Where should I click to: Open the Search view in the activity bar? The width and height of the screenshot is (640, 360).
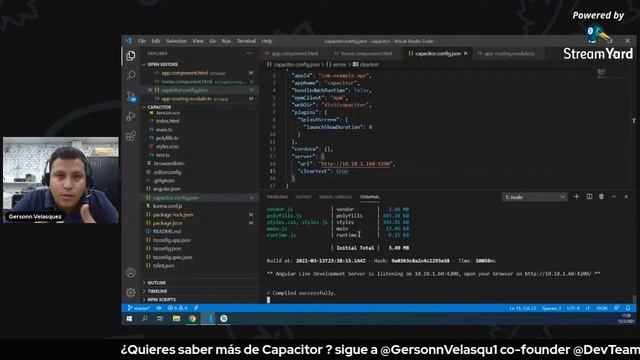pos(131,75)
